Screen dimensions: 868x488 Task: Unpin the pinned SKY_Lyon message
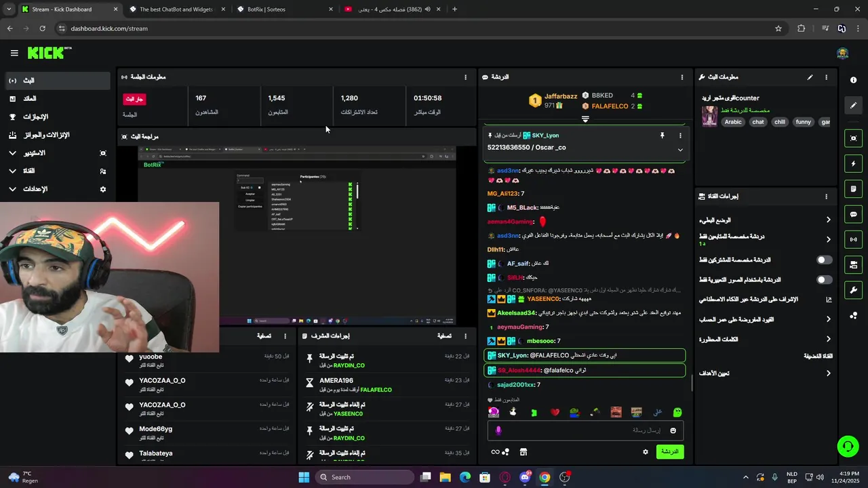click(x=663, y=136)
